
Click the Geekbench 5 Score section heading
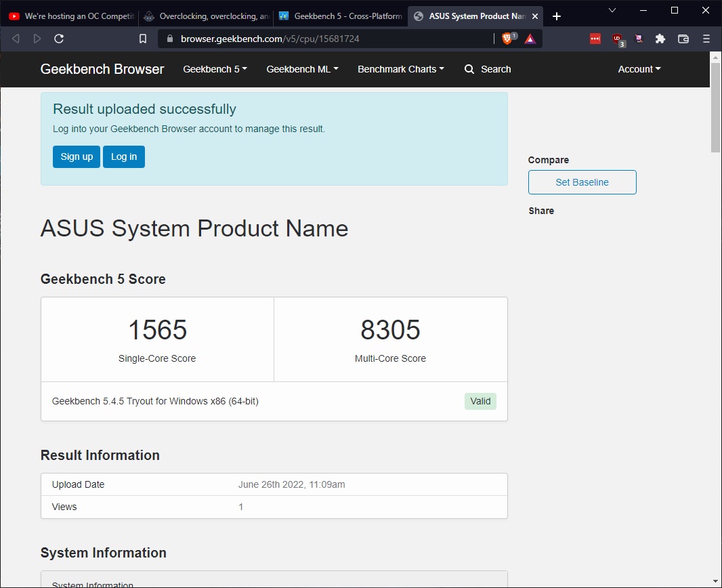pyautogui.click(x=103, y=279)
